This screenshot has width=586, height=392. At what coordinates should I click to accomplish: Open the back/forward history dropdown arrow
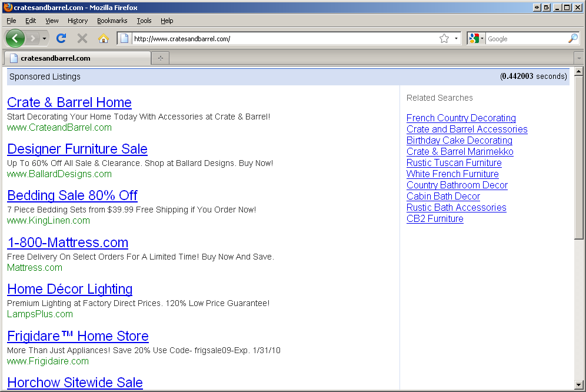tap(44, 38)
